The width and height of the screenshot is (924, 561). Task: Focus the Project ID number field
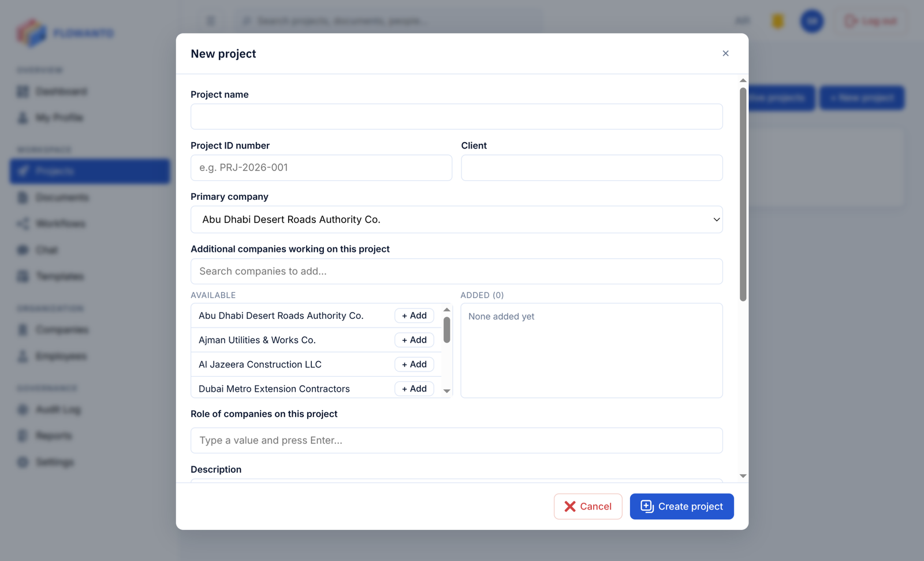click(321, 168)
